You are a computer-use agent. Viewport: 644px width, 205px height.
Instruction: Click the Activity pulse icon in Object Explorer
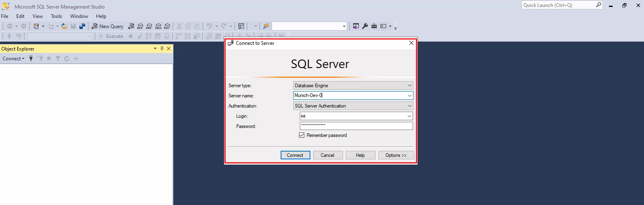76,58
